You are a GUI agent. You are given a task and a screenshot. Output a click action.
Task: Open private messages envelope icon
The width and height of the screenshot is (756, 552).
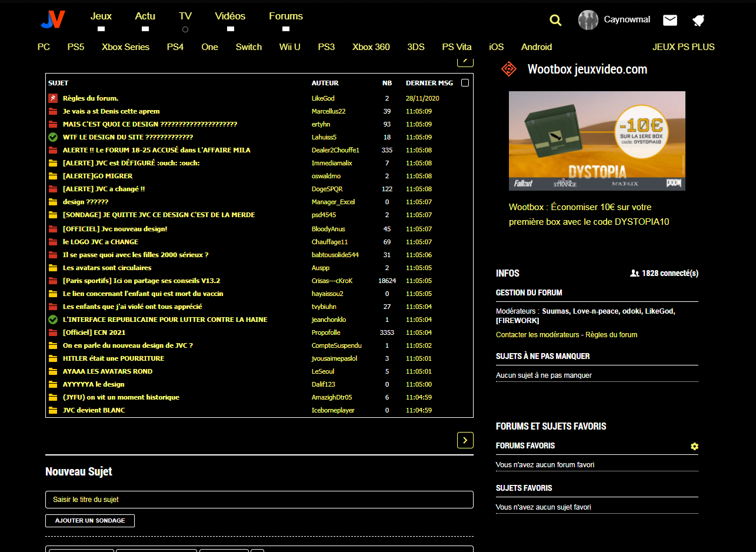[x=670, y=20]
